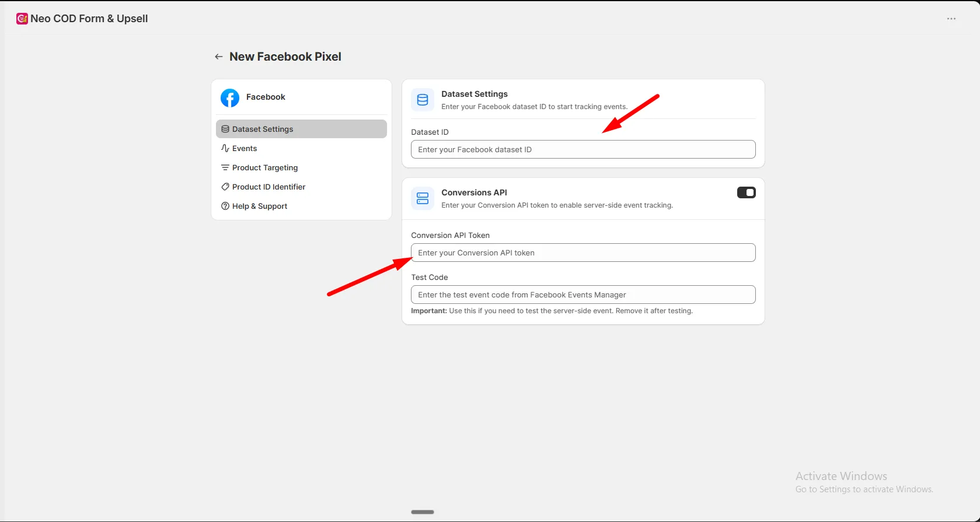The height and width of the screenshot is (522, 980).
Task: Click the sidebar Dataset Settings database icon
Action: [x=225, y=129]
